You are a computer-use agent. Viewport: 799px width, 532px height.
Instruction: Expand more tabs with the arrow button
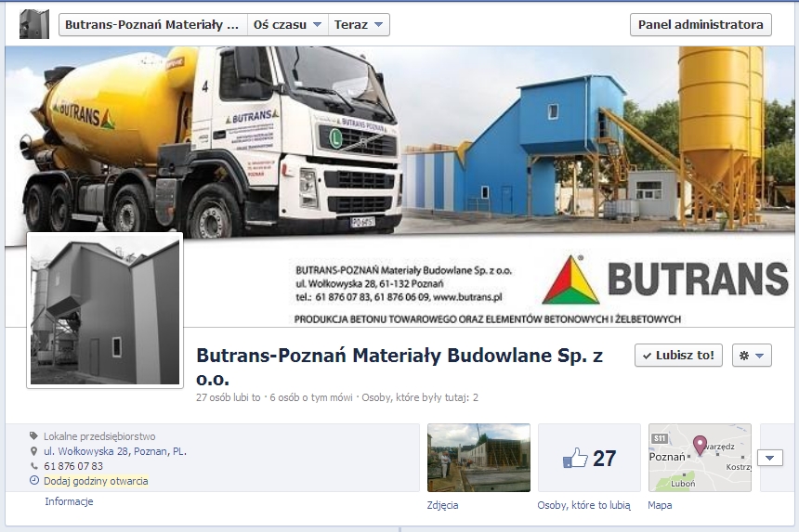click(x=770, y=458)
